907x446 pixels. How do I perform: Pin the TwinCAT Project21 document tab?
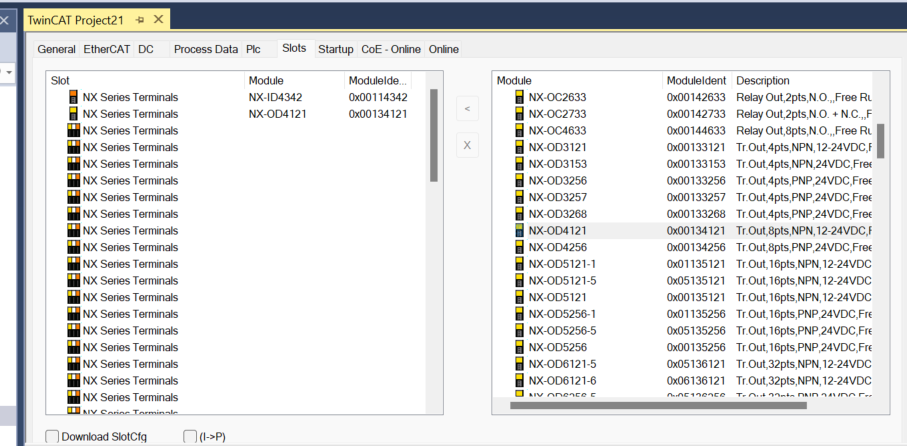[140, 20]
